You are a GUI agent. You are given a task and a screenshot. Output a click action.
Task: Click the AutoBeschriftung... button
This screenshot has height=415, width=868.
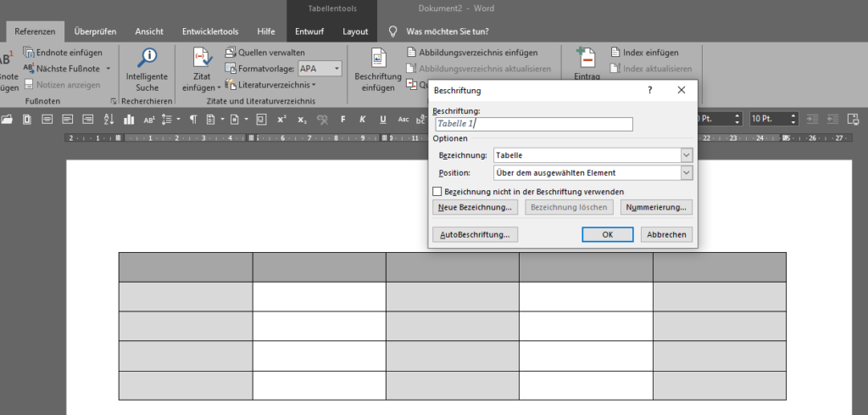pyautogui.click(x=475, y=234)
